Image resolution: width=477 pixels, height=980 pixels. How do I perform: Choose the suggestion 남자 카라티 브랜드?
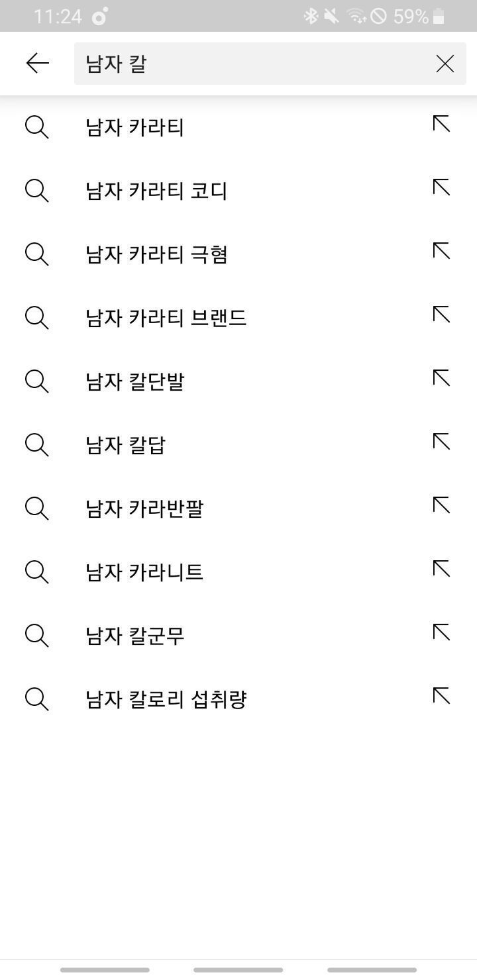(x=166, y=317)
